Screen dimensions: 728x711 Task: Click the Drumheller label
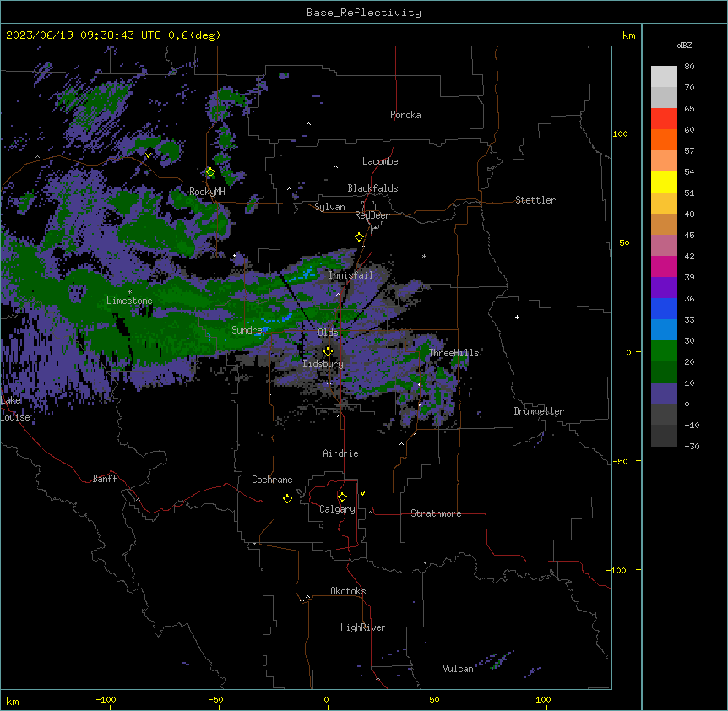539,411
